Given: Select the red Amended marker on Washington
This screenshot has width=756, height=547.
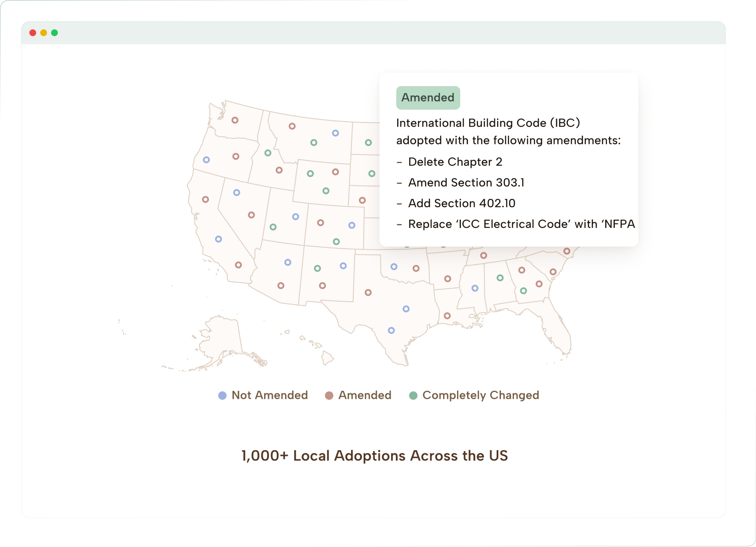Looking at the screenshot, I should click(x=235, y=120).
